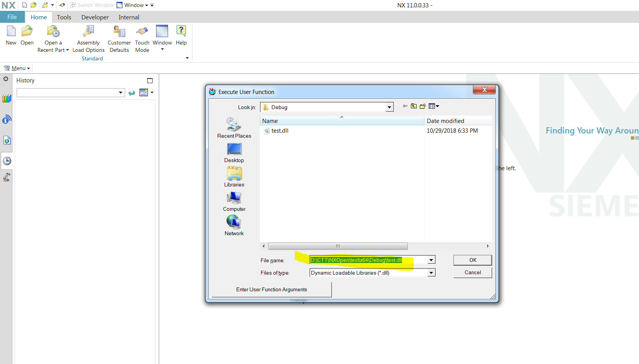
Task: Go to Network in file dialog
Action: click(x=234, y=226)
